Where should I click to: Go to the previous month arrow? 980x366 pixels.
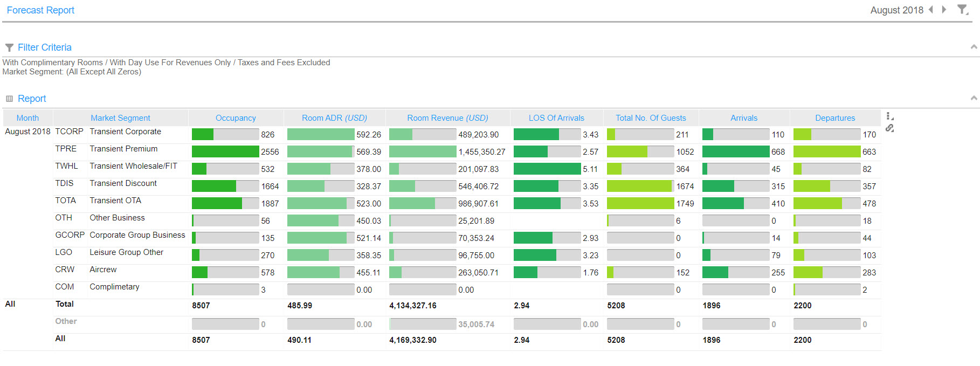[931, 10]
